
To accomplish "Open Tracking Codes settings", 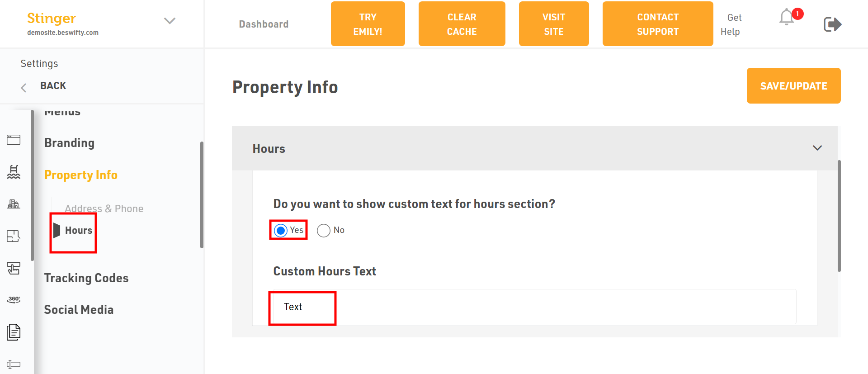I will click(x=86, y=278).
